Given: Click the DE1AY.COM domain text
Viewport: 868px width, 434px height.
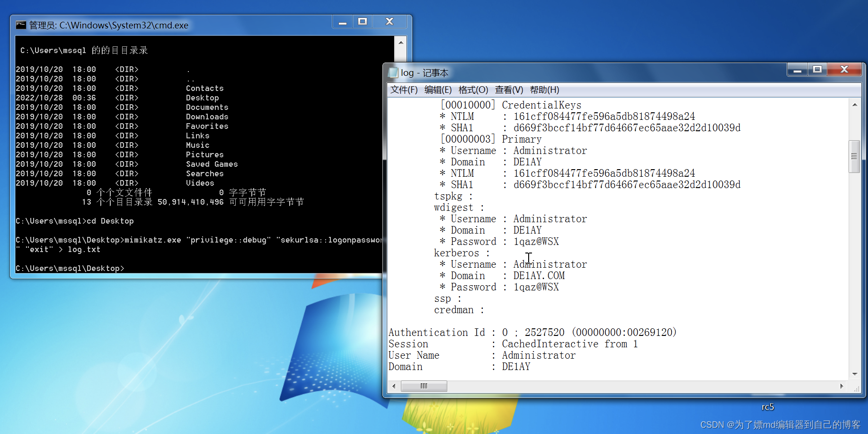Looking at the screenshot, I should click(539, 276).
